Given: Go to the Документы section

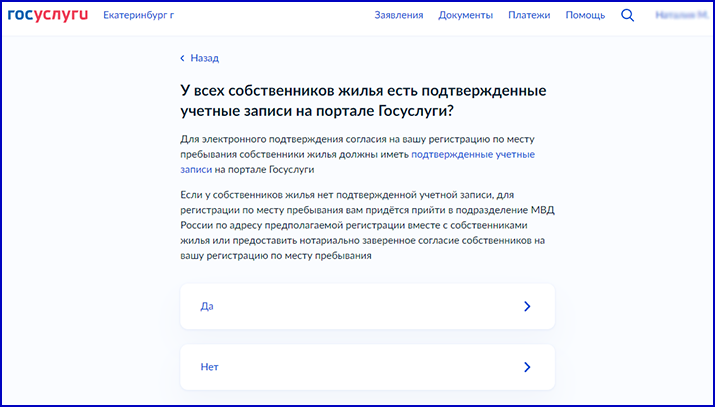Looking at the screenshot, I should [465, 16].
